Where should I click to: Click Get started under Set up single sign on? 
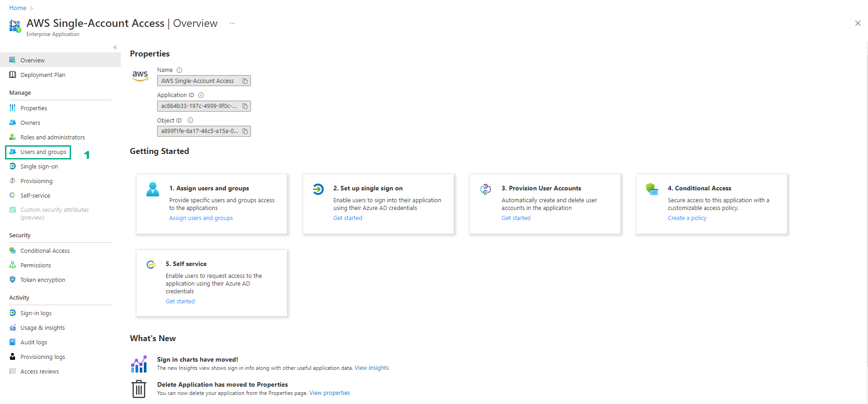[x=347, y=218]
